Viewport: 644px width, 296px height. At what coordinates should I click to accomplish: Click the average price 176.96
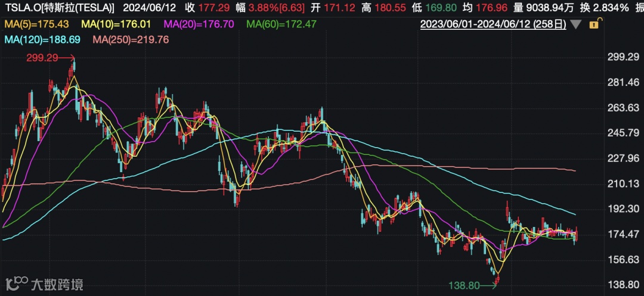(493, 7)
